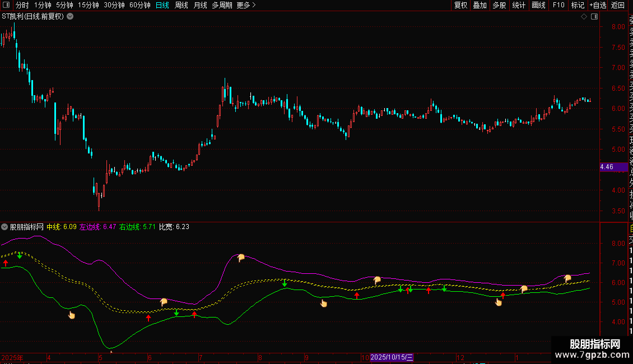Click the 叠加 overlay button

pos(480,5)
